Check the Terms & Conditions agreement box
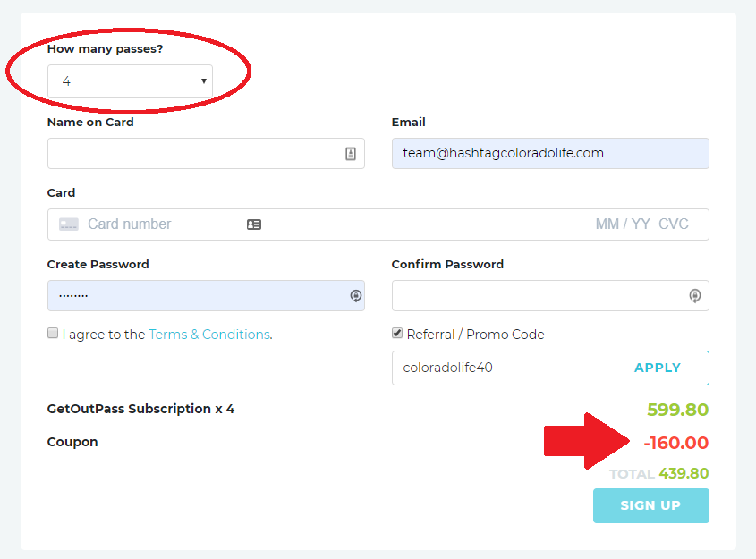The height and width of the screenshot is (559, 756). [x=53, y=333]
